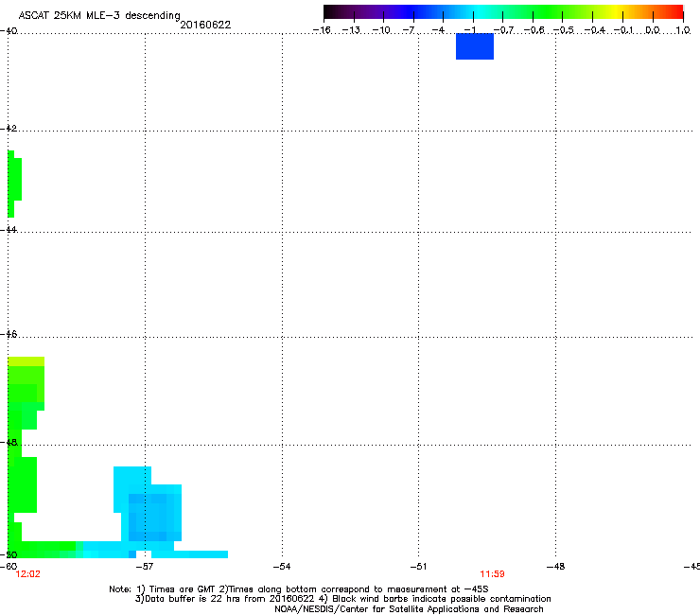Image resolution: width=700 pixels, height=615 pixels.
Task: Click the date label 20160622
Action: 205,25
